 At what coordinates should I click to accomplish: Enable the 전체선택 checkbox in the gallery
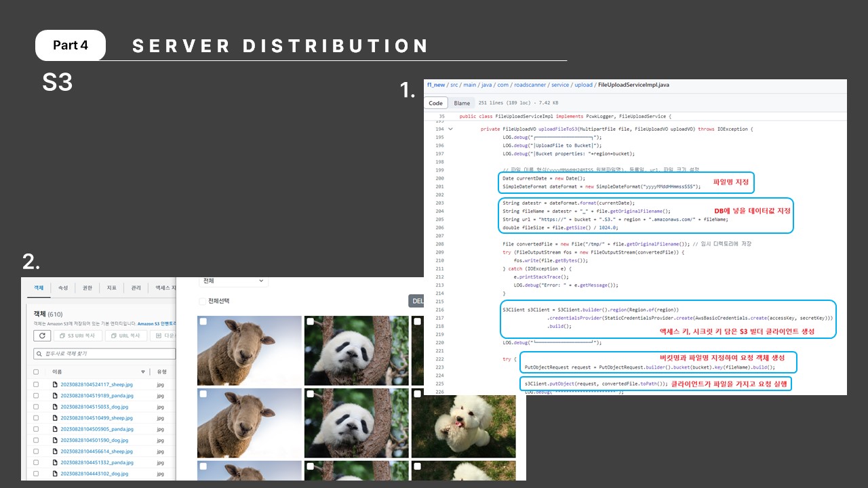[x=203, y=301]
